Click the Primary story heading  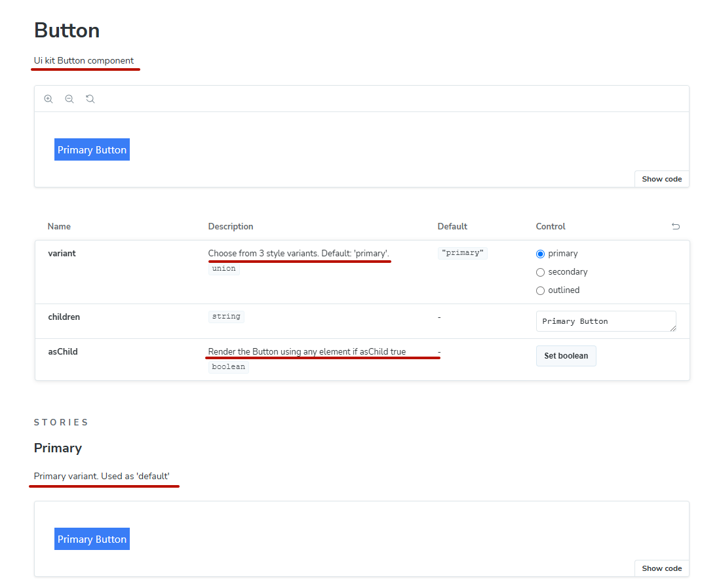pyautogui.click(x=57, y=448)
